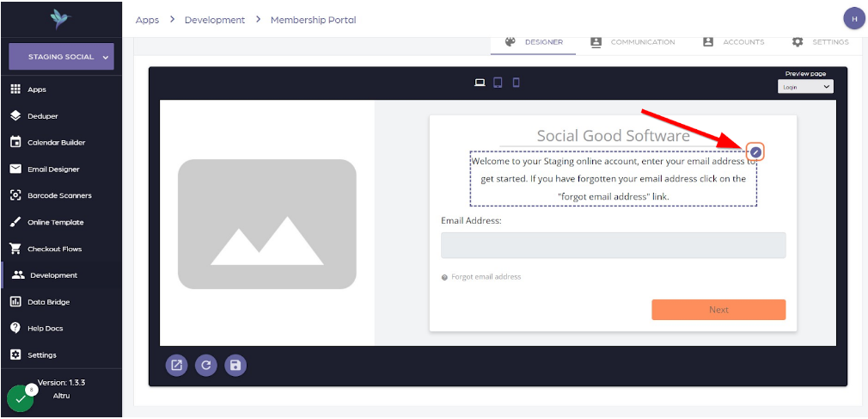
Task: Click the Forgot email address link
Action: pos(486,276)
